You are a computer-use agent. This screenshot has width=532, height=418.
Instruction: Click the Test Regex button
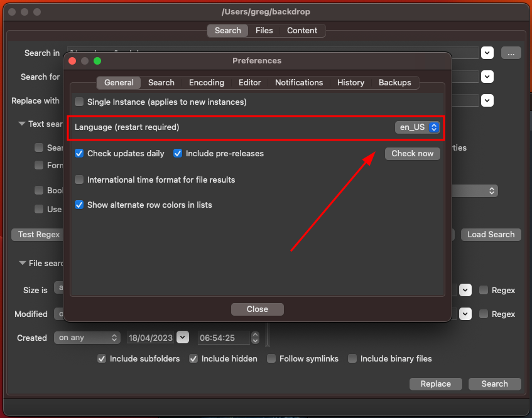point(39,235)
